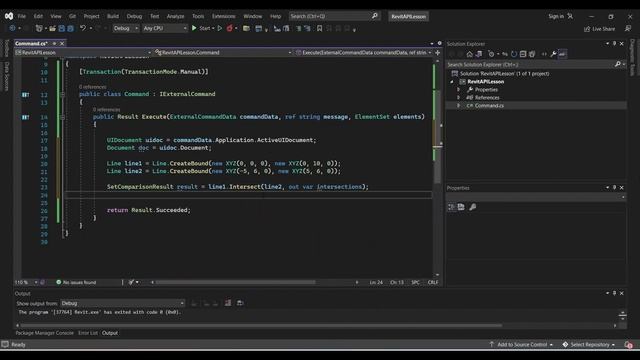Click Collapse All icon in Solution Explorer

click(523, 54)
